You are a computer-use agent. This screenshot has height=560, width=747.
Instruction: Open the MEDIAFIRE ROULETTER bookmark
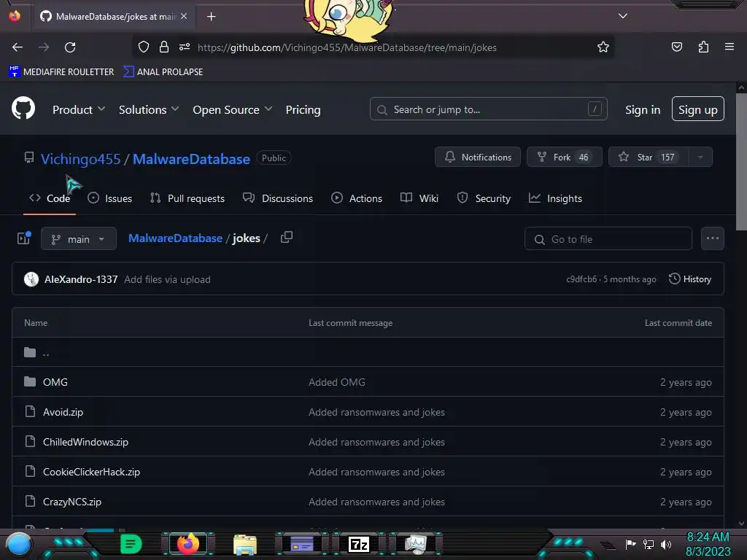pos(61,72)
